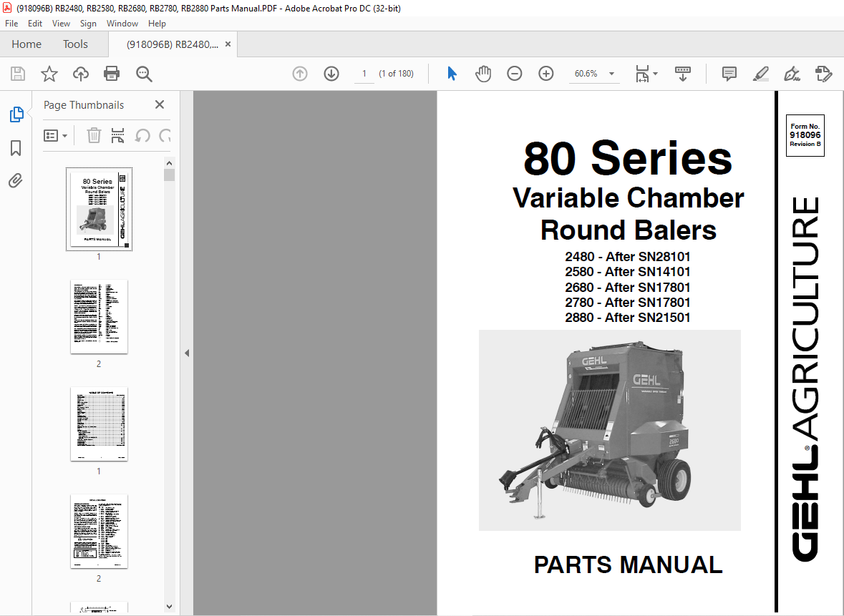Viewport: 844px width, 616px height.
Task: Activate the Hand pan tool
Action: pyautogui.click(x=482, y=74)
